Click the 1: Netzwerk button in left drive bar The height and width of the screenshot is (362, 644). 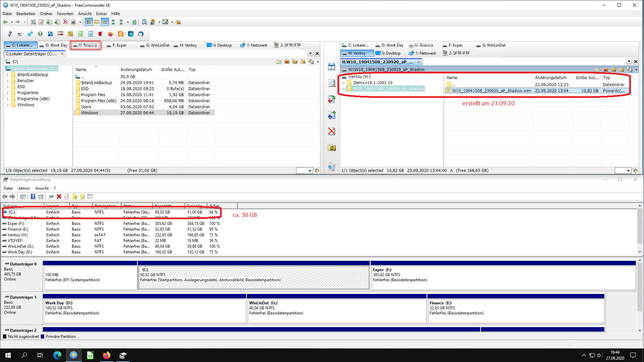pos(254,45)
